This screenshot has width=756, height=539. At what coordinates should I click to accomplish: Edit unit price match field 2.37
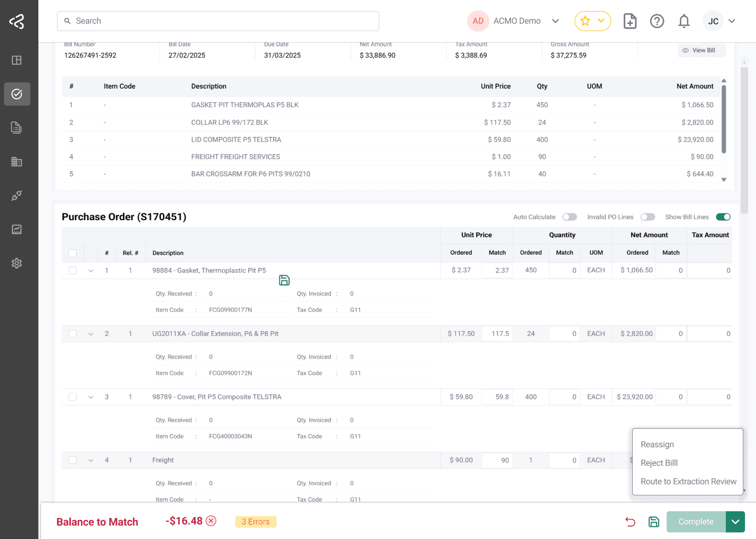[x=497, y=270]
